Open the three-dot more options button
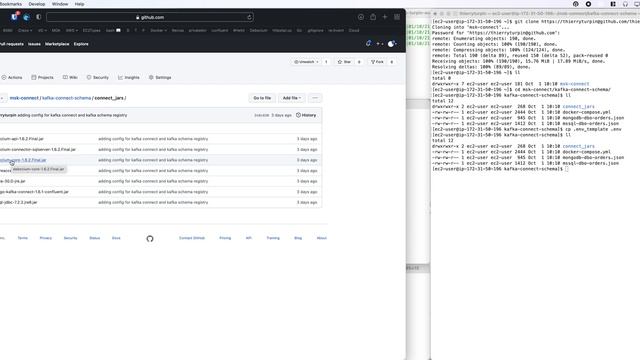 (315, 98)
